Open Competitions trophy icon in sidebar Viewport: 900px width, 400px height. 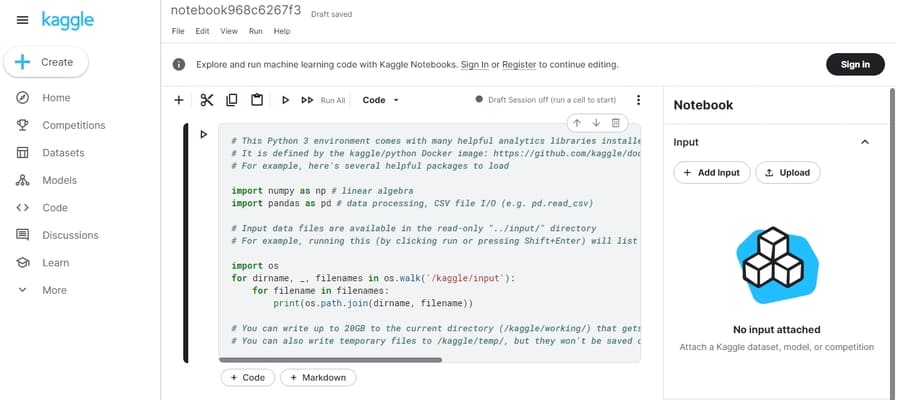pos(22,125)
